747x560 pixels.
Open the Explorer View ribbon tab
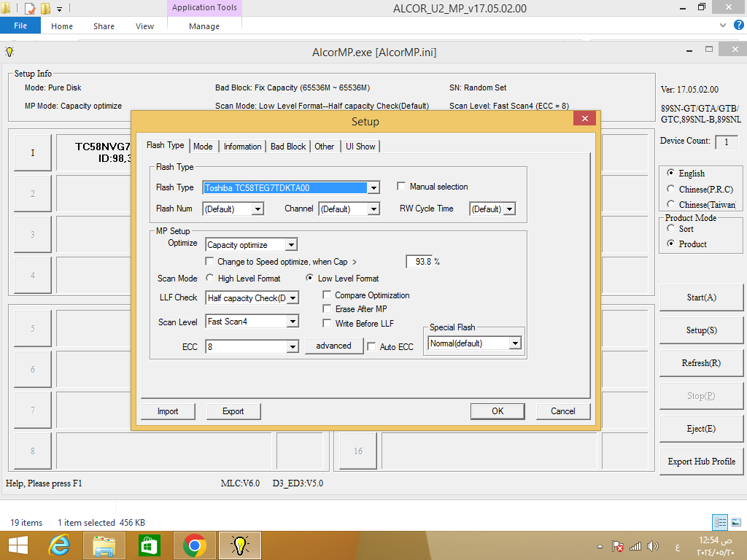tap(145, 26)
